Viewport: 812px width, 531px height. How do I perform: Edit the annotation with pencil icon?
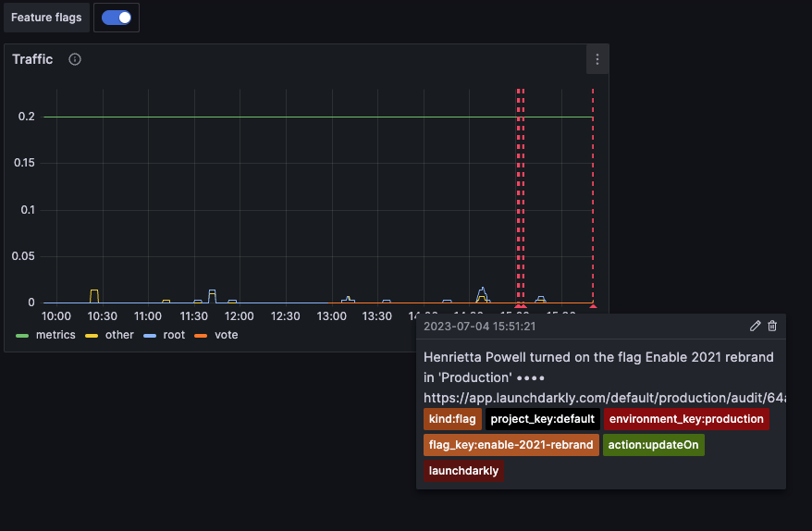(x=756, y=326)
